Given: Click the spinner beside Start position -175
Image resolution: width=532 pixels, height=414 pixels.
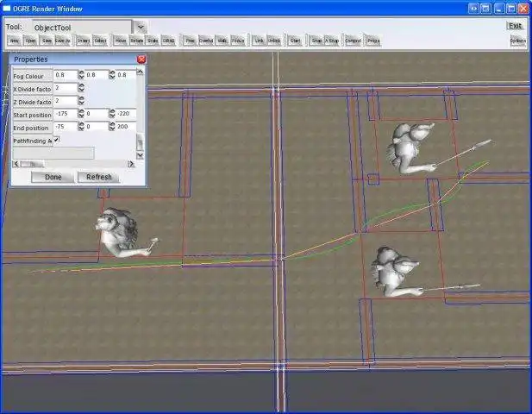Looking at the screenshot, I should pyautogui.click(x=81, y=114).
